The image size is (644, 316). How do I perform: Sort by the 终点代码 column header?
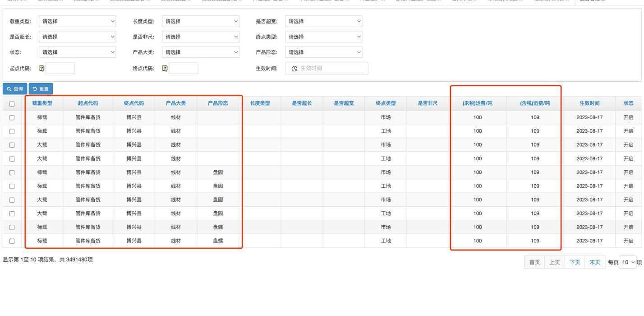(134, 103)
